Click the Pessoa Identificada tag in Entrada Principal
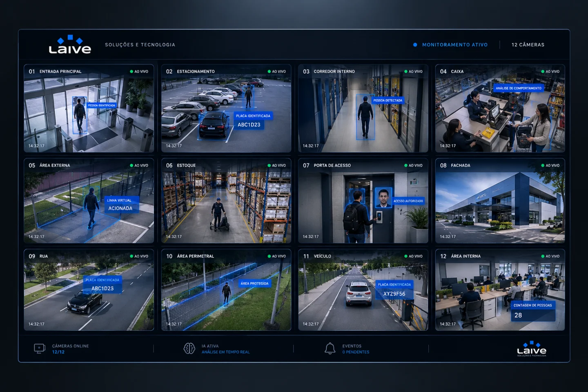This screenshot has width=588, height=392. click(x=102, y=105)
